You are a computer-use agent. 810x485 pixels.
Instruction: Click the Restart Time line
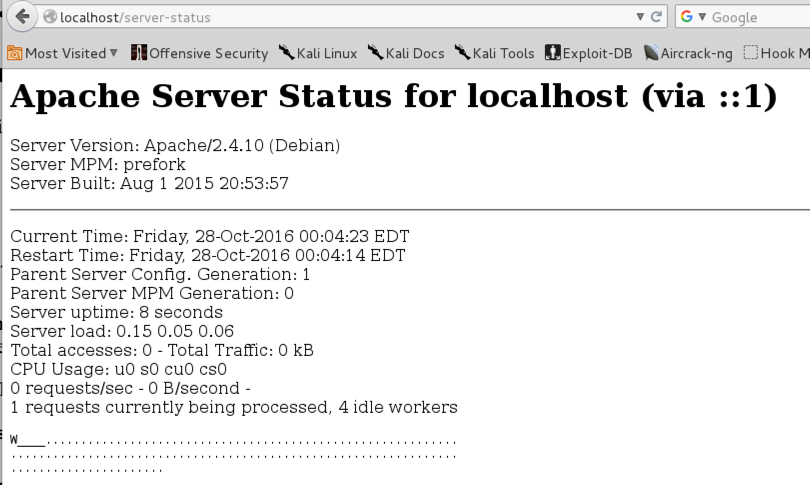(x=208, y=255)
